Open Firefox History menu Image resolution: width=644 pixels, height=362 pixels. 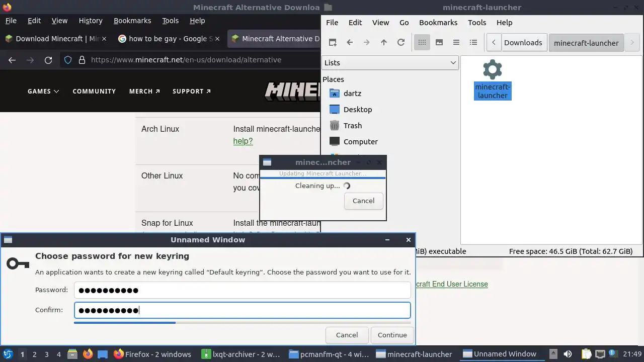pos(91,21)
